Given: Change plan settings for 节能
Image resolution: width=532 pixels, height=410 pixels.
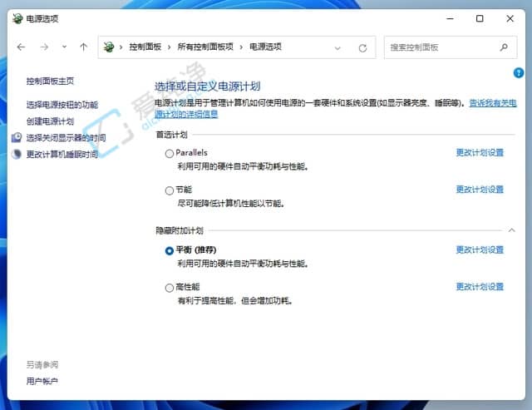Looking at the screenshot, I should coord(480,190).
